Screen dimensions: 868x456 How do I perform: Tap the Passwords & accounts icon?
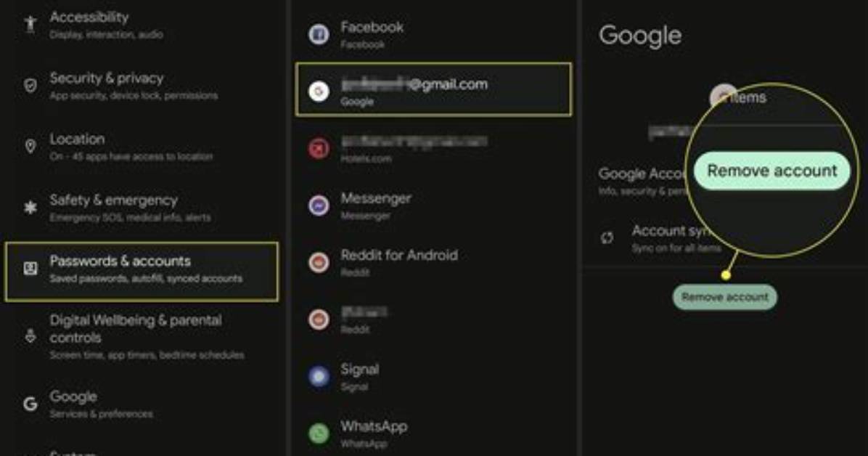click(30, 269)
